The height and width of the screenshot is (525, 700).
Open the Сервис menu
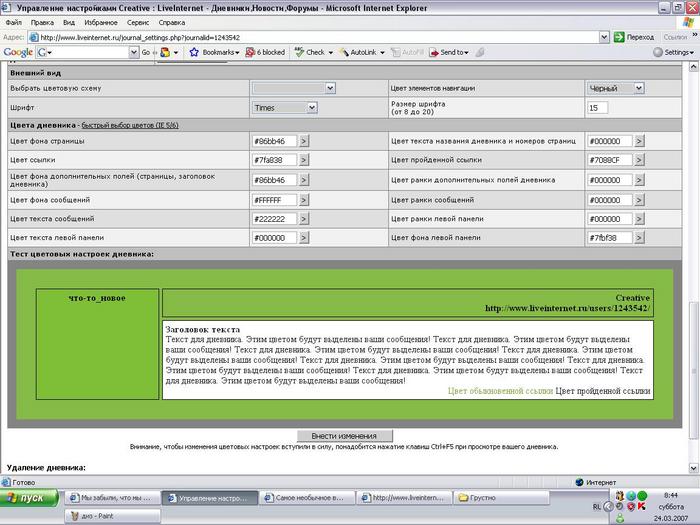[x=138, y=22]
